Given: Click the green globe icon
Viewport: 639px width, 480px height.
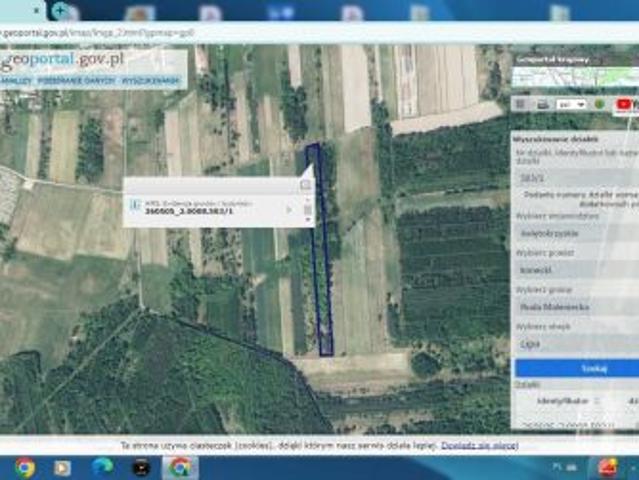Looking at the screenshot, I should (x=599, y=104).
